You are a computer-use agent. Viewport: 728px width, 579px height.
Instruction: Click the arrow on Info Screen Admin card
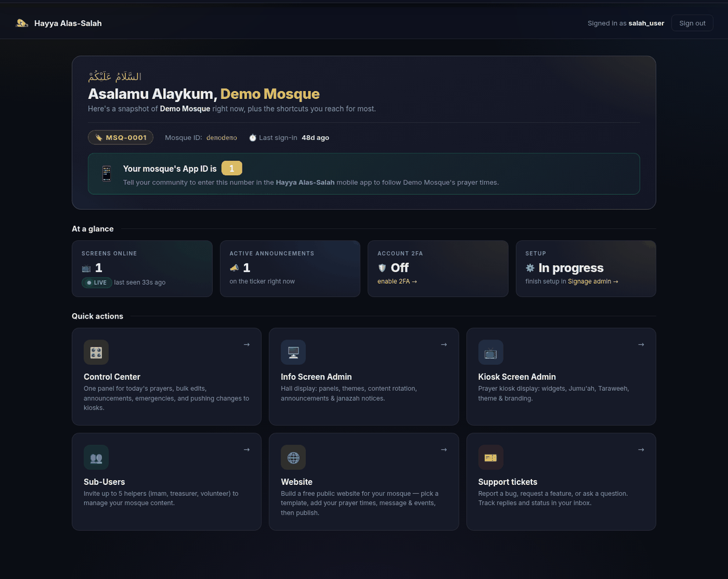[443, 345]
